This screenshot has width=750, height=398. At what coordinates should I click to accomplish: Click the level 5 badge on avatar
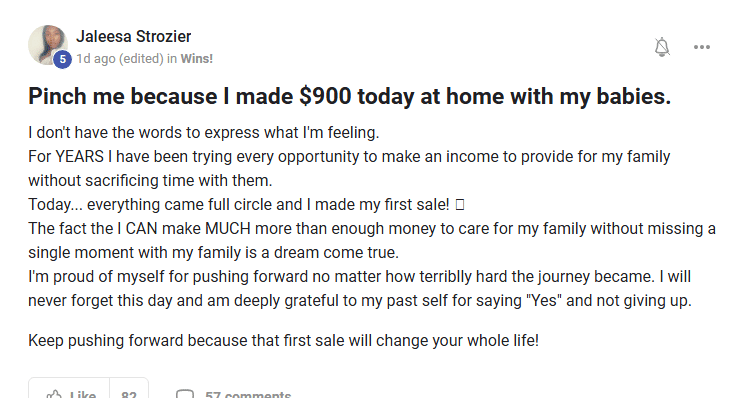[x=62, y=59]
